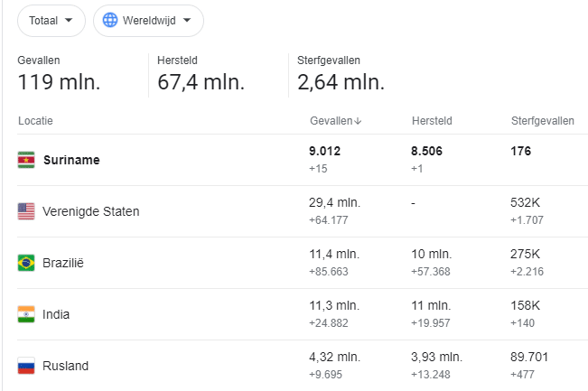
Task: Open the Brazilië country entry
Action: click(x=303, y=263)
